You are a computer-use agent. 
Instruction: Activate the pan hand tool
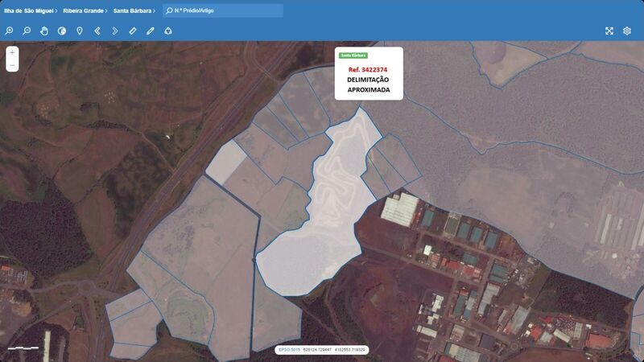click(44, 31)
